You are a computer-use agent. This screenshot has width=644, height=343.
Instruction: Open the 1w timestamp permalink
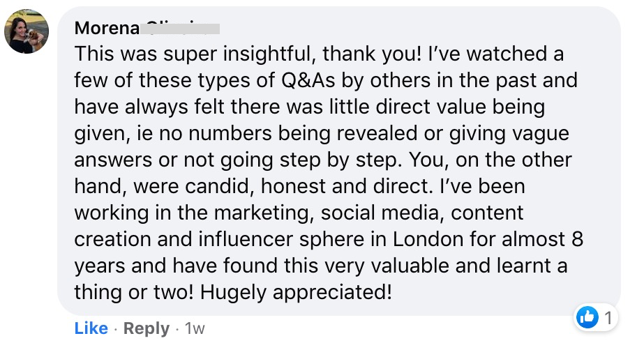point(195,328)
